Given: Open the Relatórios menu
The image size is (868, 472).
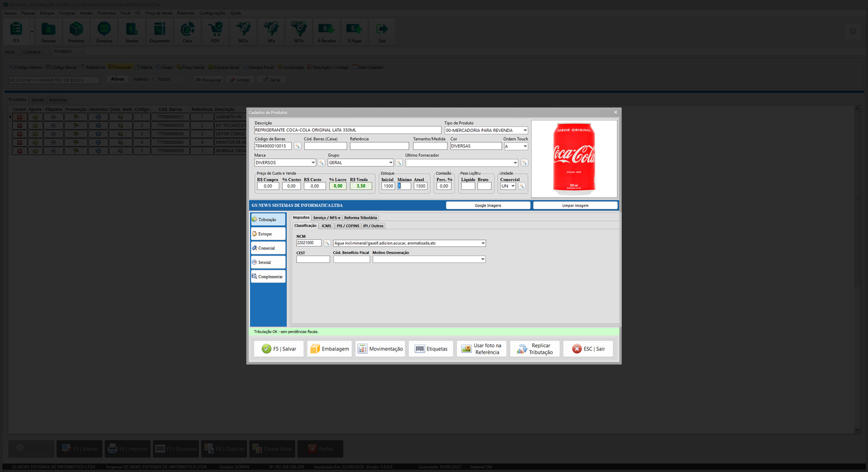Looking at the screenshot, I should (x=186, y=13).
